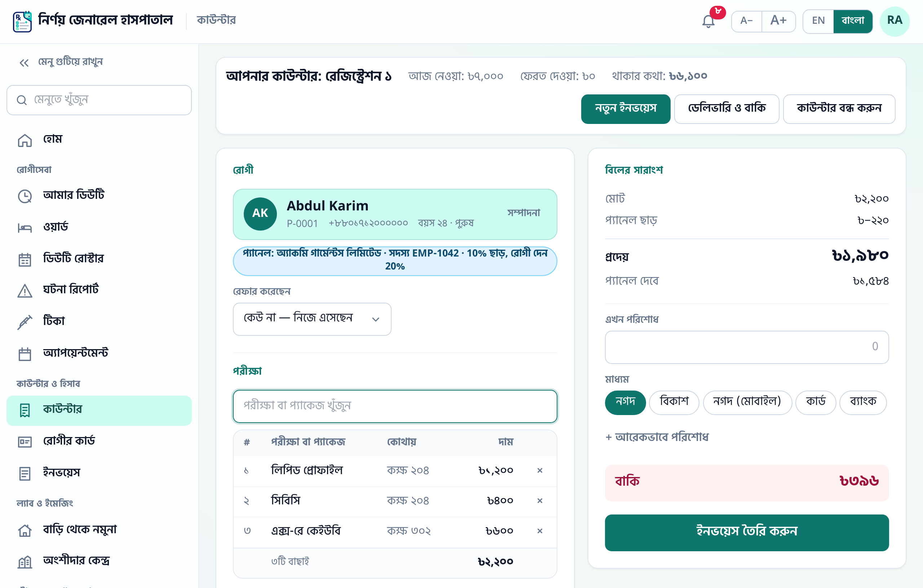
Task: Open ঘটনা রিপোর্ট warning item
Action: (x=99, y=290)
